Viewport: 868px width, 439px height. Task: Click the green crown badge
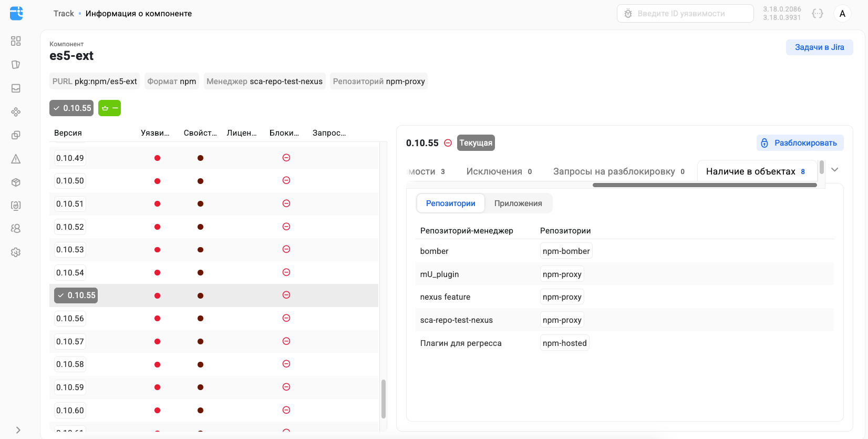tap(109, 108)
